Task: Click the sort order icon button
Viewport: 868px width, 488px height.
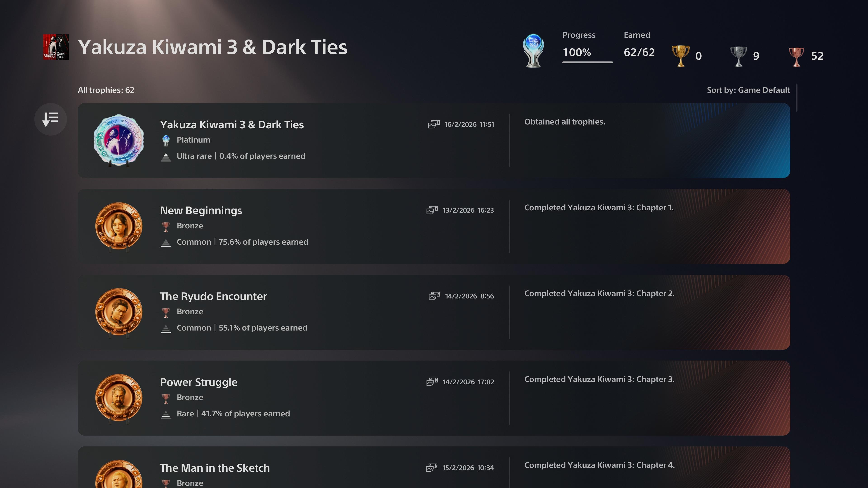Action: (51, 119)
